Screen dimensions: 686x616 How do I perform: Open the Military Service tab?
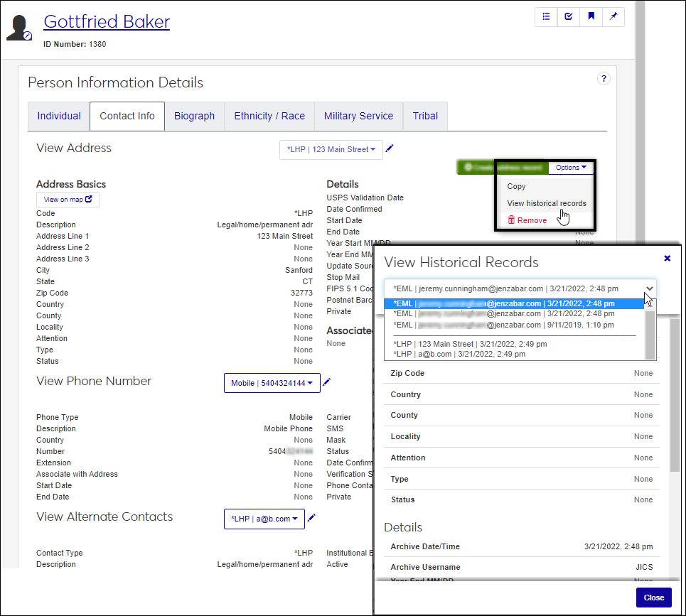(358, 116)
